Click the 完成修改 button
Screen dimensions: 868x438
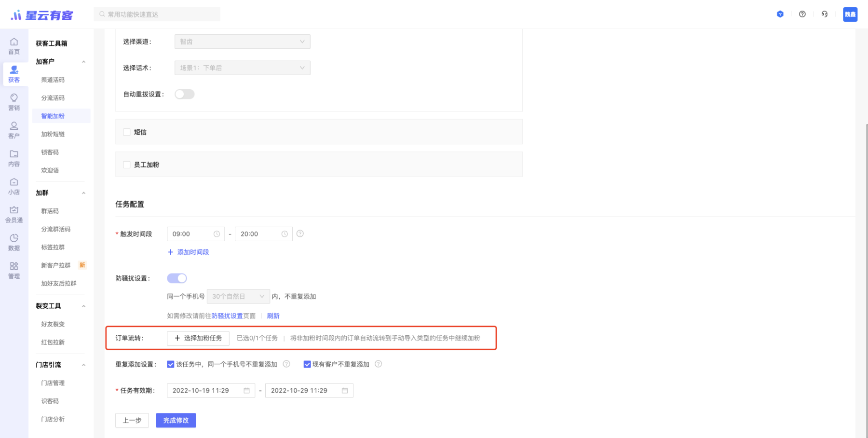[x=176, y=420]
